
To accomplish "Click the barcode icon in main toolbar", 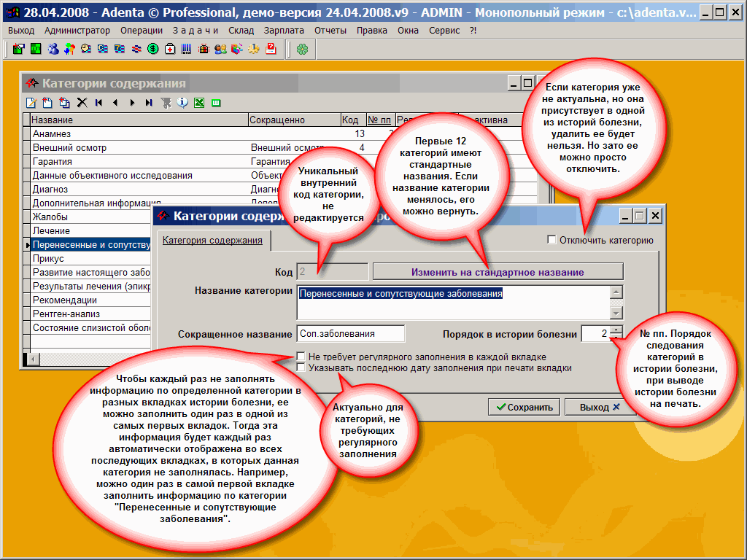I will click(x=187, y=49).
